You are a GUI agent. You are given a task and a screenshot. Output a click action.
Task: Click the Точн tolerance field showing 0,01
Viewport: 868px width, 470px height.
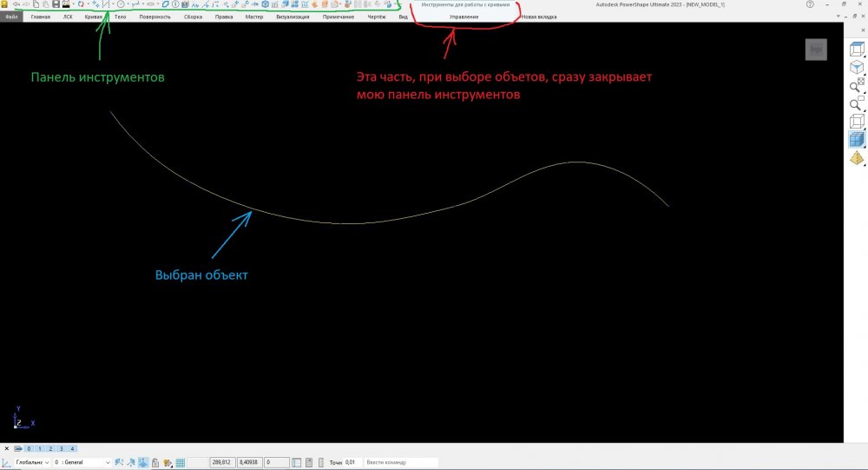pyautogui.click(x=351, y=462)
